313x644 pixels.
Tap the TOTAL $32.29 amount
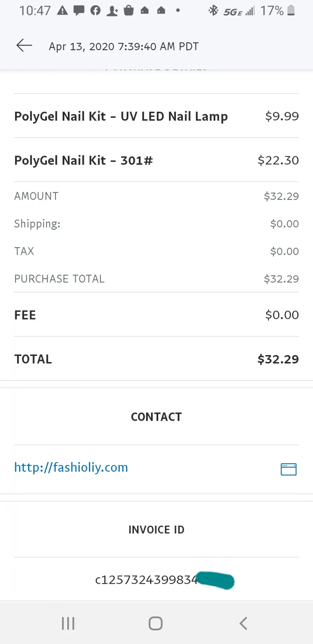click(278, 359)
